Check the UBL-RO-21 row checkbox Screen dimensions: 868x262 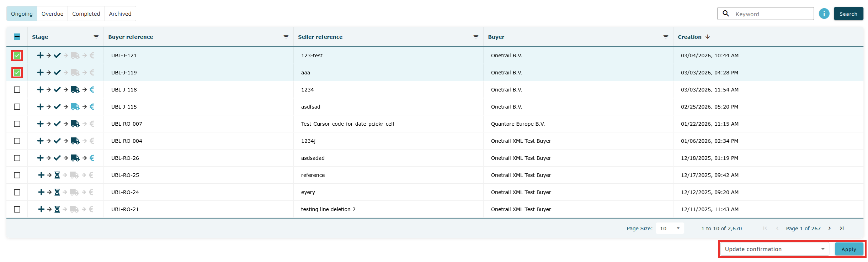coord(17,209)
